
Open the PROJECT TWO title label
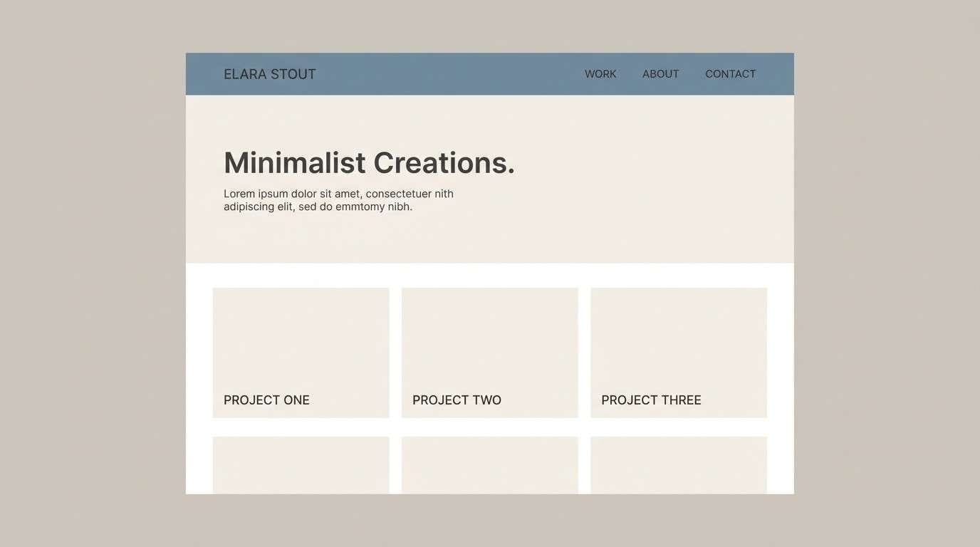[x=456, y=400]
